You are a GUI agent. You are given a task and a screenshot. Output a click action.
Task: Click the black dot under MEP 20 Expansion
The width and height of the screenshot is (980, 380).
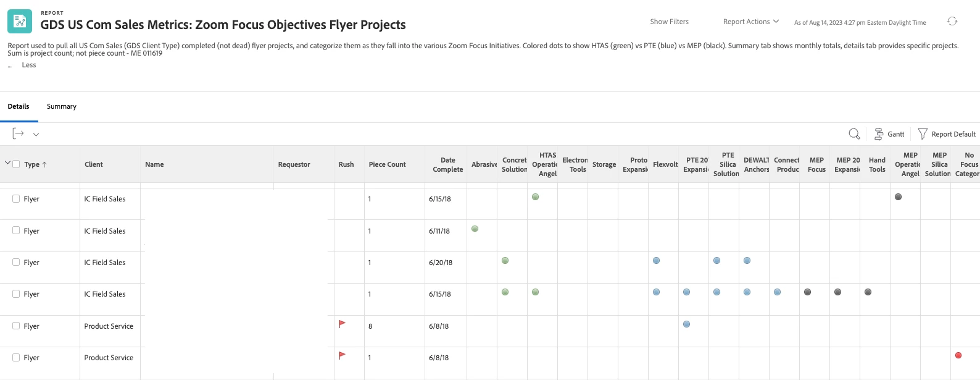(x=837, y=292)
